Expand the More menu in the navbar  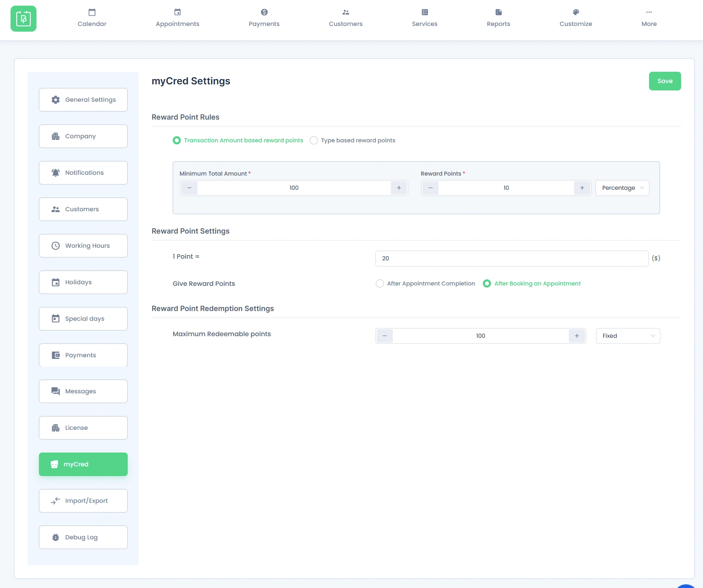649,17
